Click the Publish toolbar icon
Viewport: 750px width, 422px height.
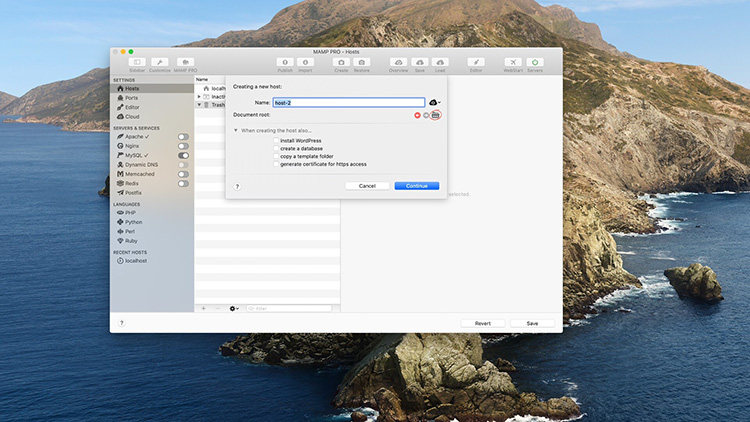pos(285,62)
